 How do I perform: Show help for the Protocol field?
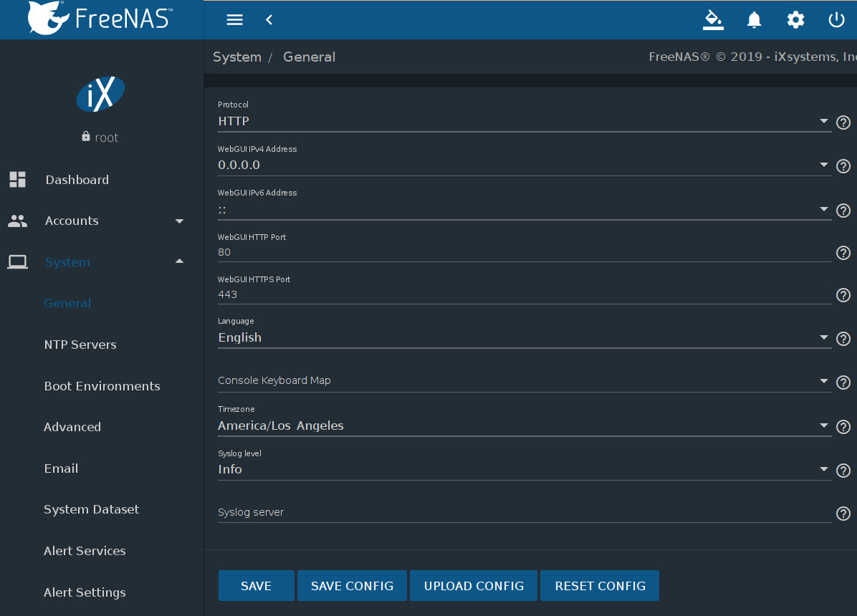[843, 122]
